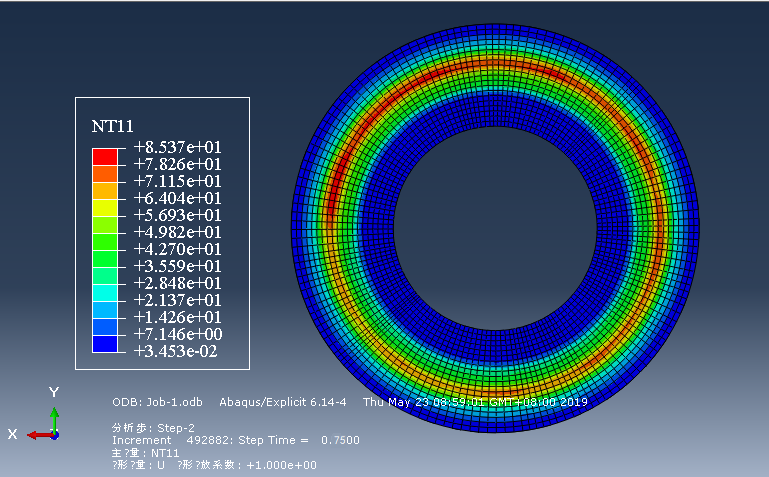Select the yellow legend color swatch
Viewport: 769px width, 477px height.
pyautogui.click(x=105, y=208)
